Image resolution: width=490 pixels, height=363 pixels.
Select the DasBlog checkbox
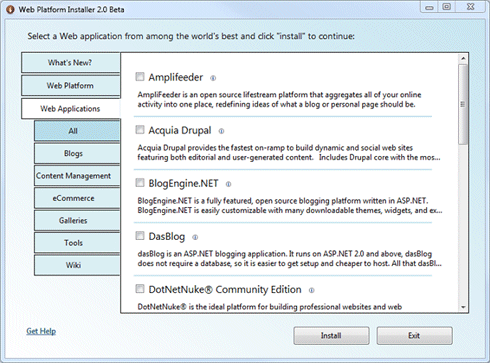coord(140,236)
